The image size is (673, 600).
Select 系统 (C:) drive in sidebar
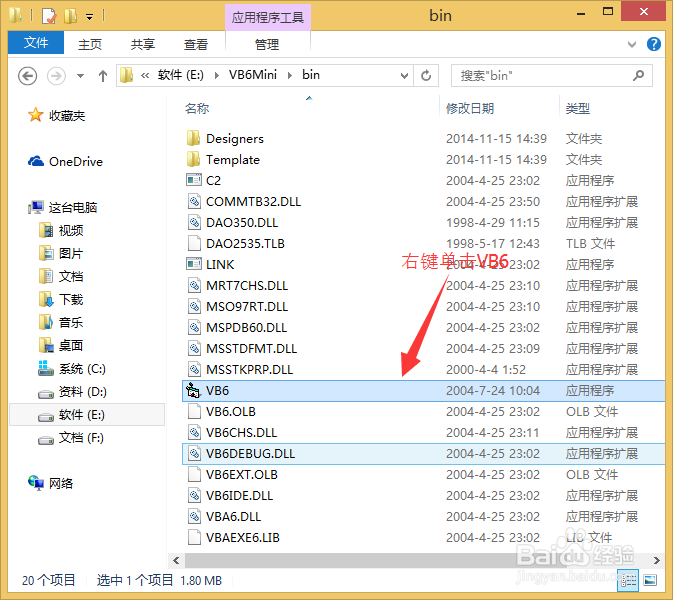point(82,369)
